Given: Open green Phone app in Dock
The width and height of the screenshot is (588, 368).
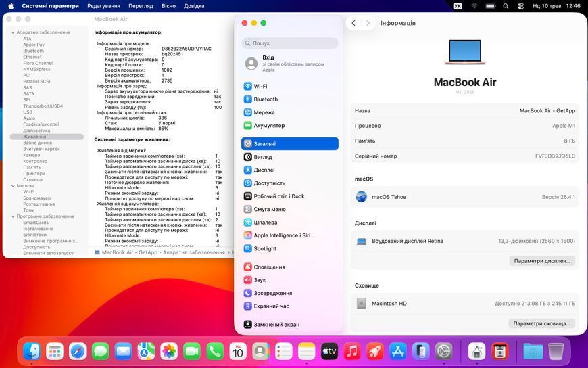Looking at the screenshot, I should (215, 352).
